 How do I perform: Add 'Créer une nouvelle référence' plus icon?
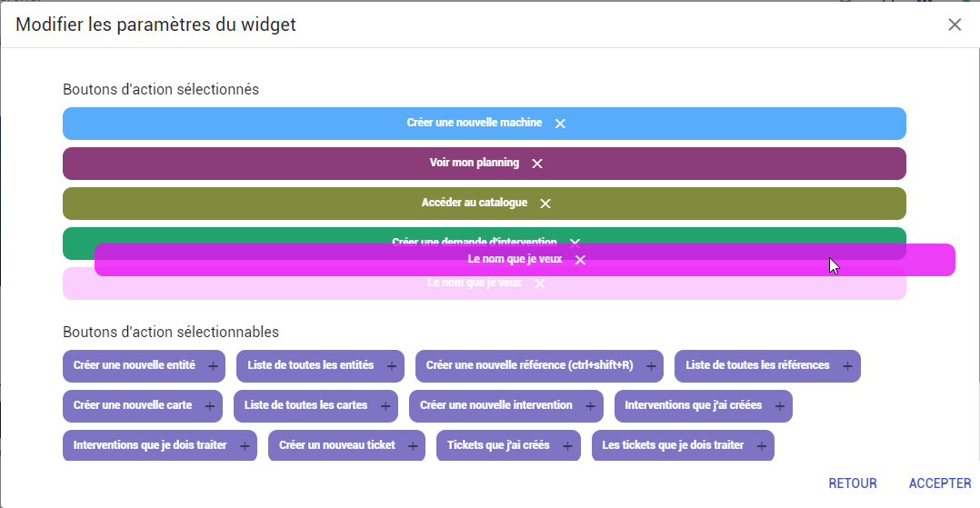point(651,366)
